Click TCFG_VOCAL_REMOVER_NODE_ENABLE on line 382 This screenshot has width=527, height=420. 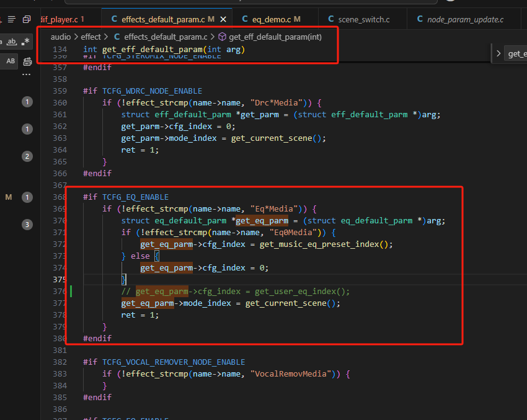[174, 362]
